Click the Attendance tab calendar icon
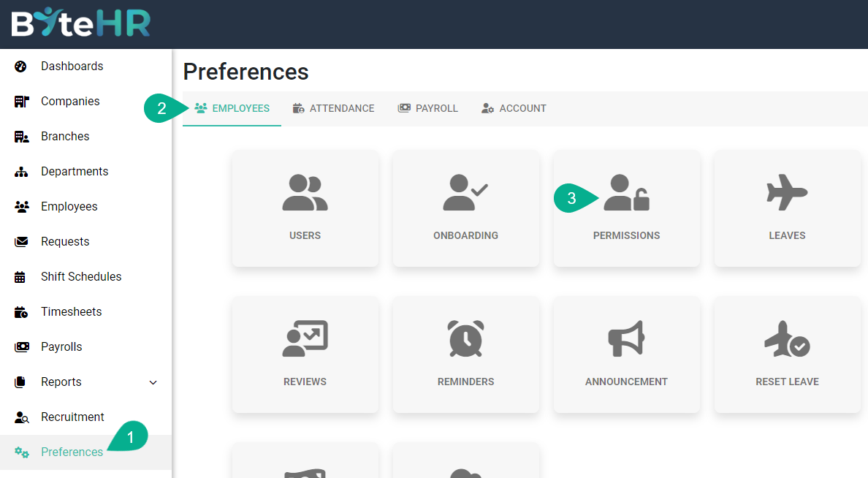The height and width of the screenshot is (478, 868). pos(298,108)
